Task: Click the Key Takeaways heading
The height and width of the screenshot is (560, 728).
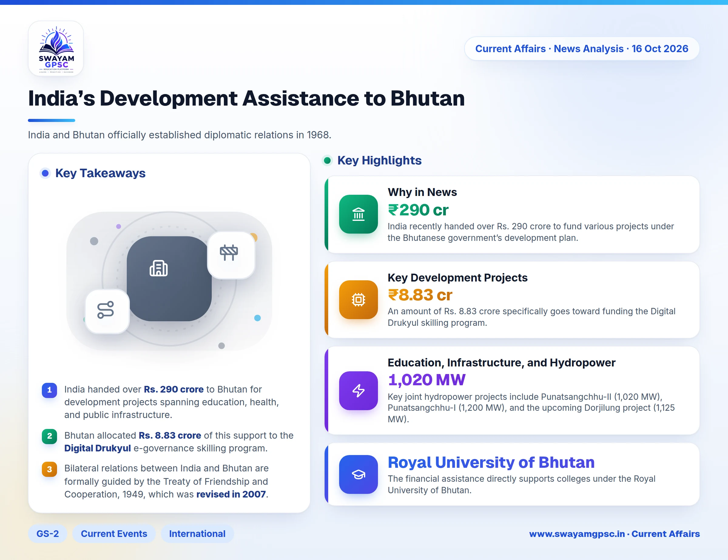Action: click(100, 173)
